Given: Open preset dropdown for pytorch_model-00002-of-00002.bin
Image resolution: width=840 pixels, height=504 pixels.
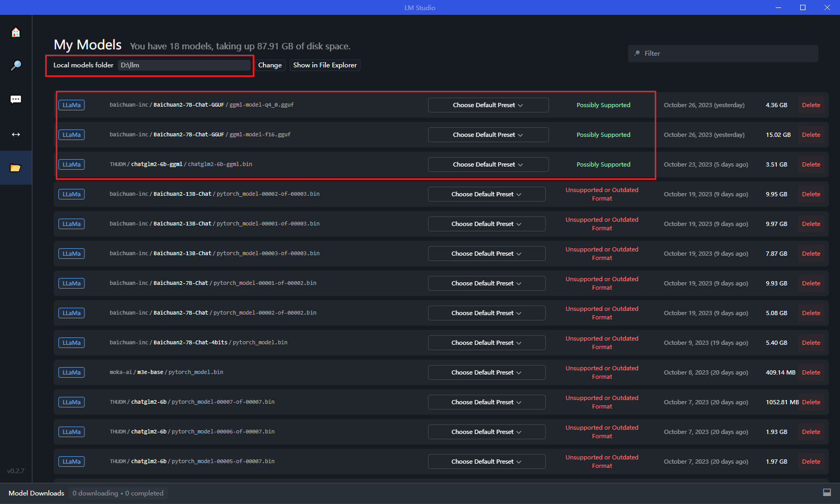Looking at the screenshot, I should (486, 313).
